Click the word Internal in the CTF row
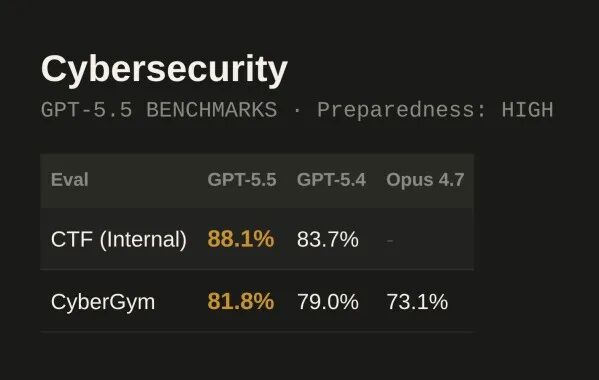Screen dimensions: 599x380 [143, 239]
